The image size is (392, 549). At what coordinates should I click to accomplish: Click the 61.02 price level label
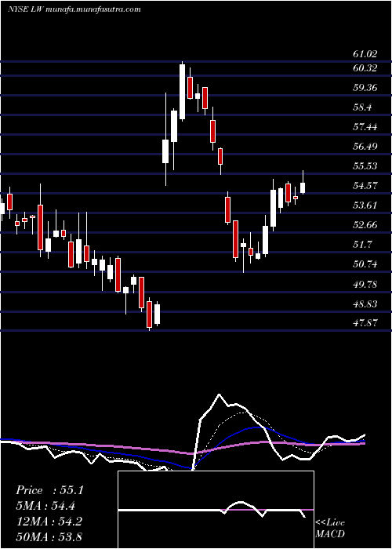365,54
